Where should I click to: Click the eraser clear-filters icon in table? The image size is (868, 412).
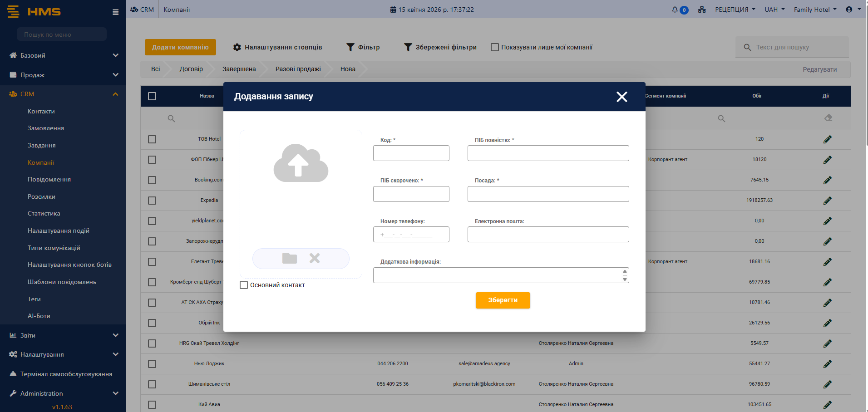[x=828, y=118]
